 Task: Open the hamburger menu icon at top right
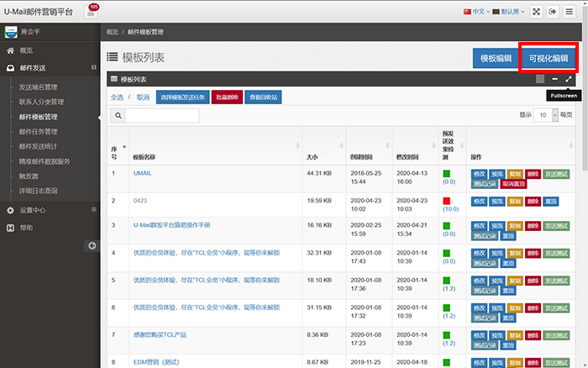(x=571, y=12)
